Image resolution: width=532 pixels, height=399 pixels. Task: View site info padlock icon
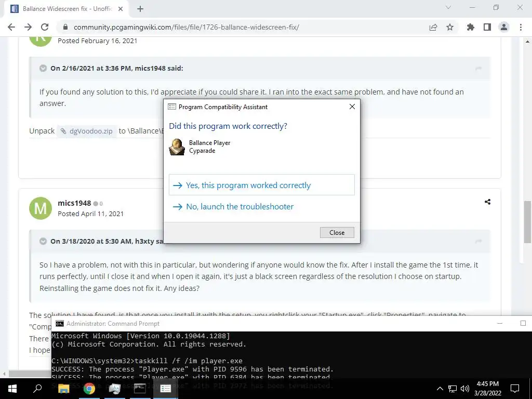coord(65,27)
